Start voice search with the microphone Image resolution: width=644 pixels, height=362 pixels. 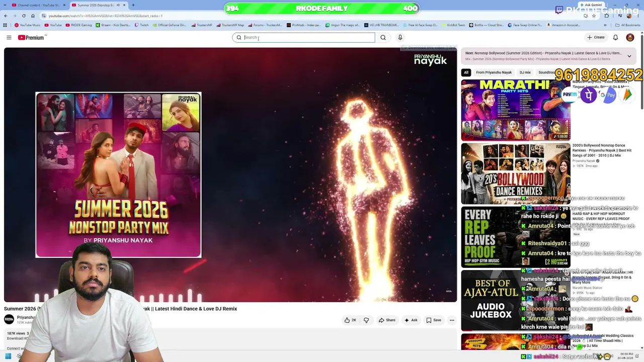tap(400, 37)
